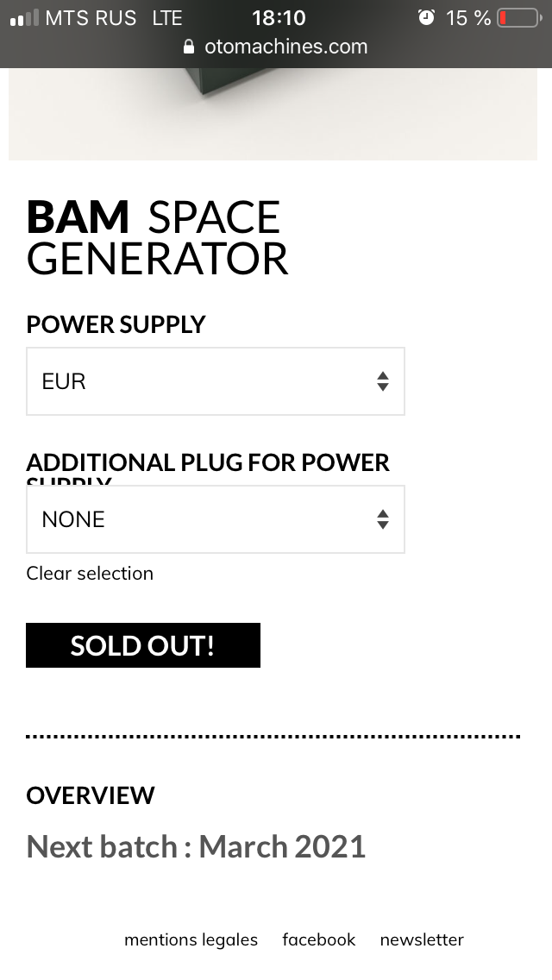
Task: Tap the alarm clock status icon
Action: (426, 17)
